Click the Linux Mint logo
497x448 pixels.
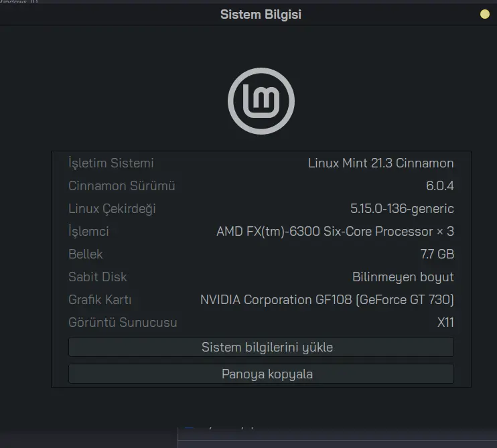pos(261,101)
